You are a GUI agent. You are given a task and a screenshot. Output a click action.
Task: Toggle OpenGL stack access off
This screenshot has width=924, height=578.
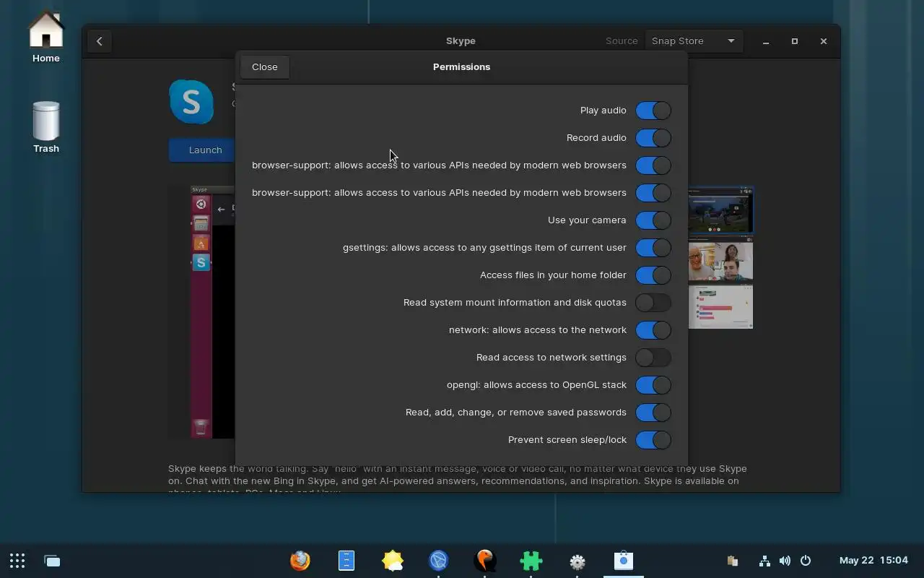coord(653,385)
